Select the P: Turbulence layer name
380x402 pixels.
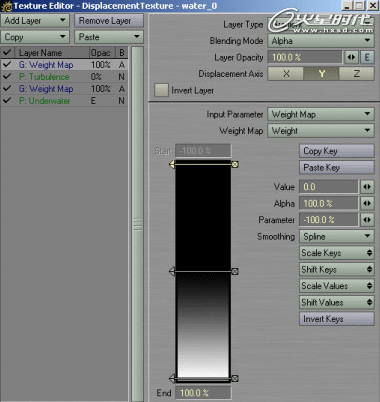[x=44, y=77]
